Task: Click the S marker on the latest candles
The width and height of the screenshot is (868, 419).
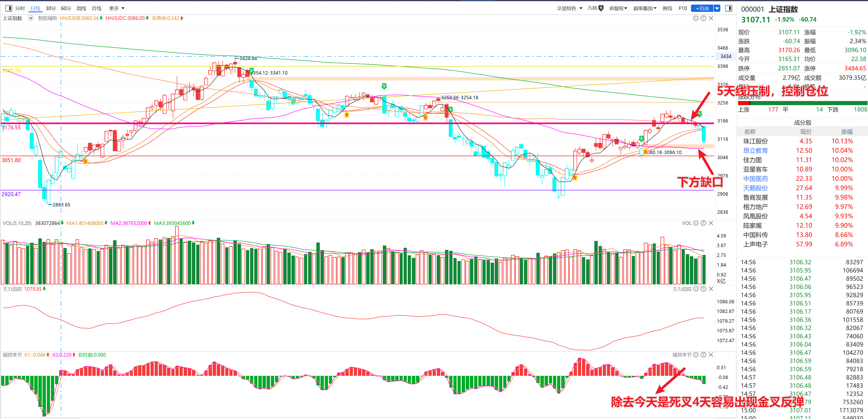Action: point(699,114)
